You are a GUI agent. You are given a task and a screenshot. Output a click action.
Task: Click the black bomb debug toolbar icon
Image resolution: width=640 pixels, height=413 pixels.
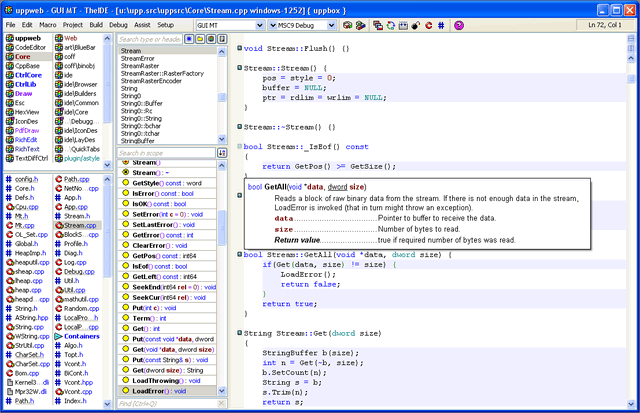(416, 25)
